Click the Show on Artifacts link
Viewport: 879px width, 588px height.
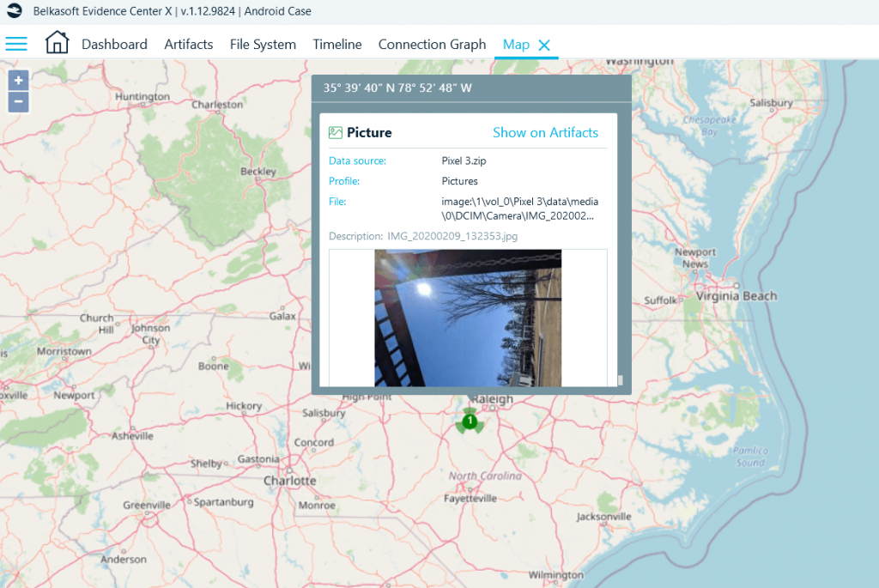546,132
